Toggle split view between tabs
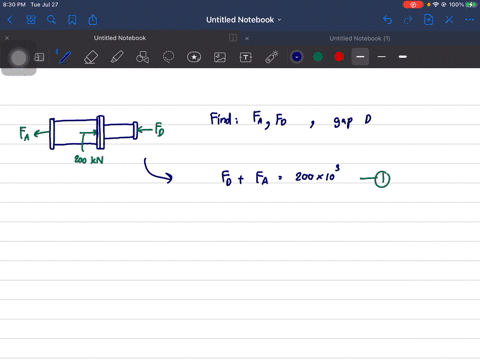Viewport: 480px width, 360px height. (x=233, y=38)
